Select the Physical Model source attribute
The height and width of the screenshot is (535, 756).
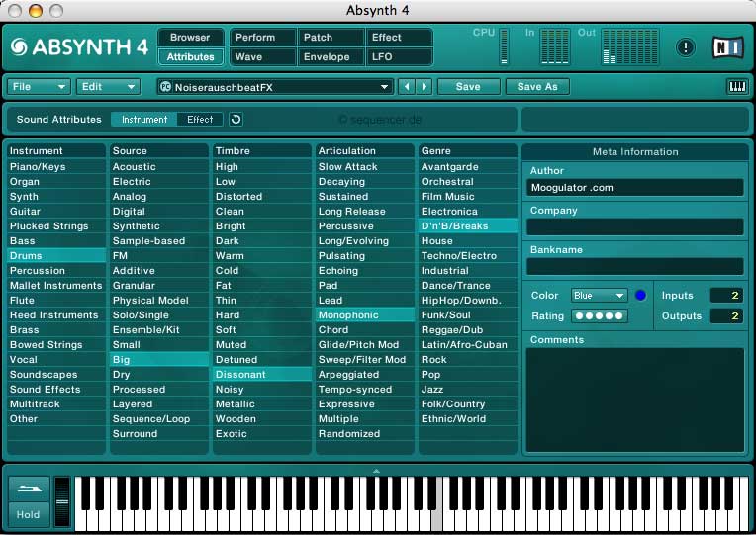pos(159,301)
